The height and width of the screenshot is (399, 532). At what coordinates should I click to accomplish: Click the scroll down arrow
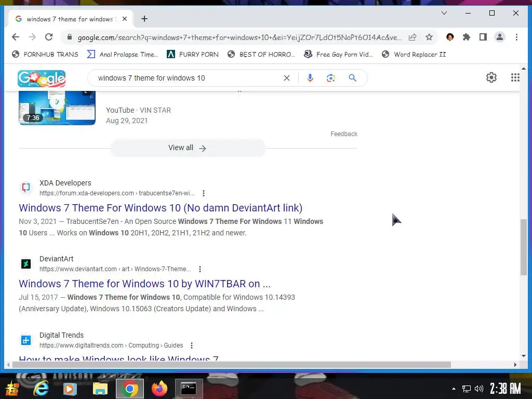tap(524, 356)
